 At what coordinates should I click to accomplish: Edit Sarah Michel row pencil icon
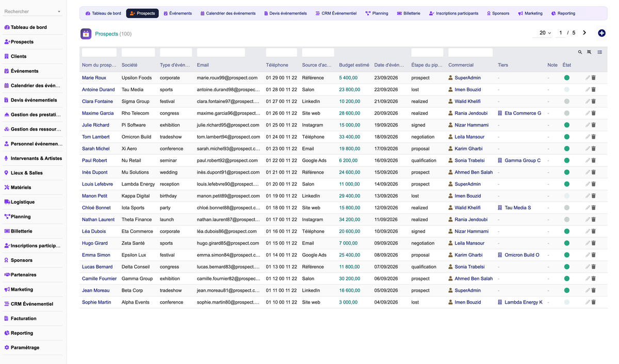coord(588,148)
